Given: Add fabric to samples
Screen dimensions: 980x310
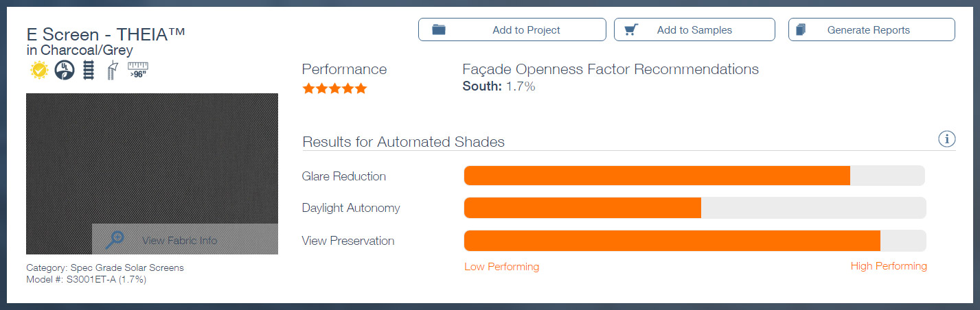Looking at the screenshot, I should click(694, 29).
